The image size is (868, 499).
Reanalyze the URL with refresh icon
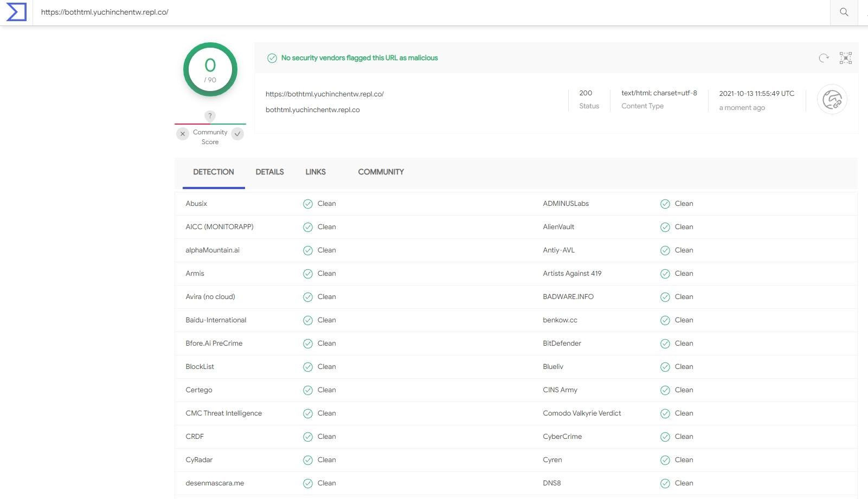click(x=824, y=58)
